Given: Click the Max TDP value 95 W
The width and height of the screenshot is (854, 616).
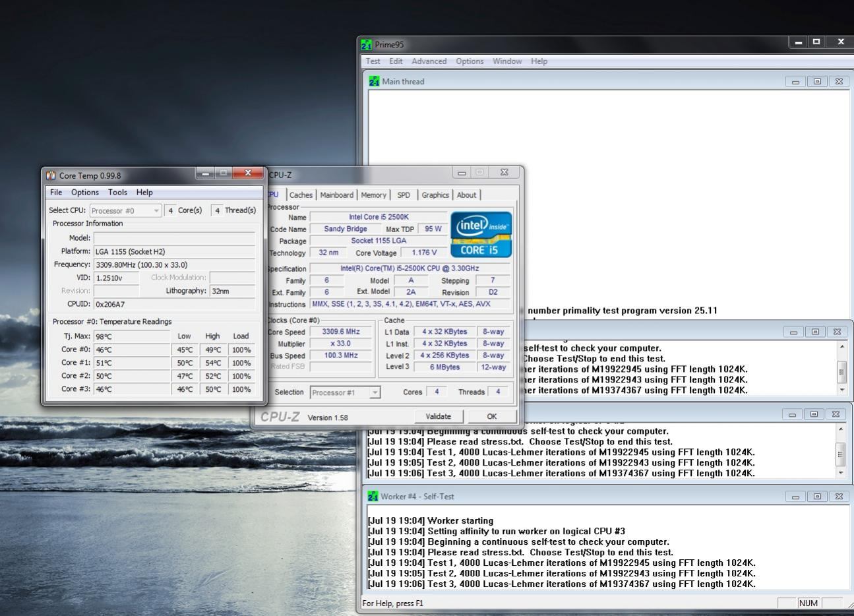Looking at the screenshot, I should [x=433, y=229].
